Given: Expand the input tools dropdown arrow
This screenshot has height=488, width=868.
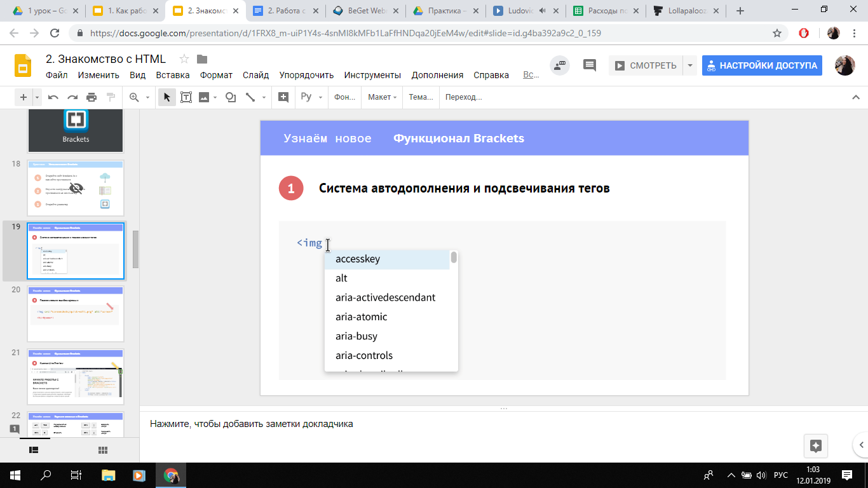Looking at the screenshot, I should pos(321,97).
